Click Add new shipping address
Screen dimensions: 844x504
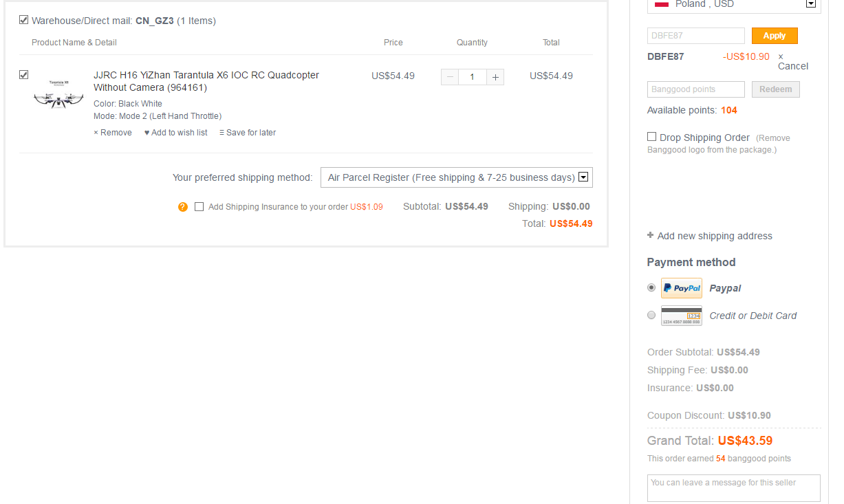(710, 236)
